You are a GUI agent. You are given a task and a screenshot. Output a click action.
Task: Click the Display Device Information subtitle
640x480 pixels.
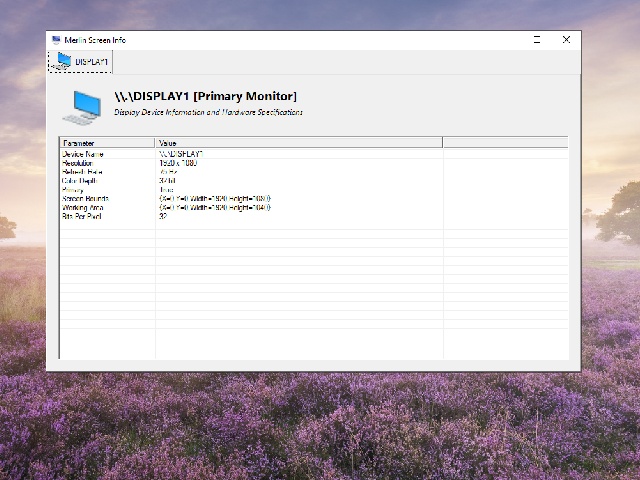208,112
